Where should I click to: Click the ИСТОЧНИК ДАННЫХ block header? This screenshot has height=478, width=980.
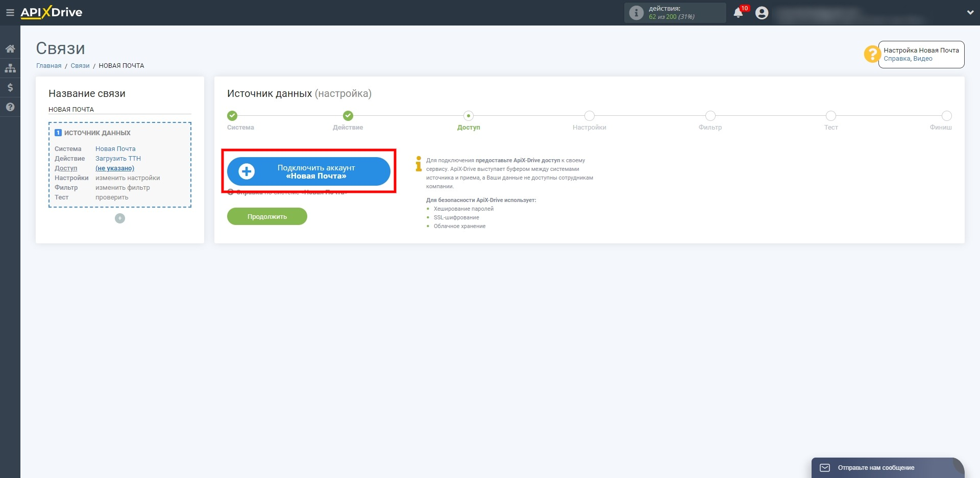point(93,133)
